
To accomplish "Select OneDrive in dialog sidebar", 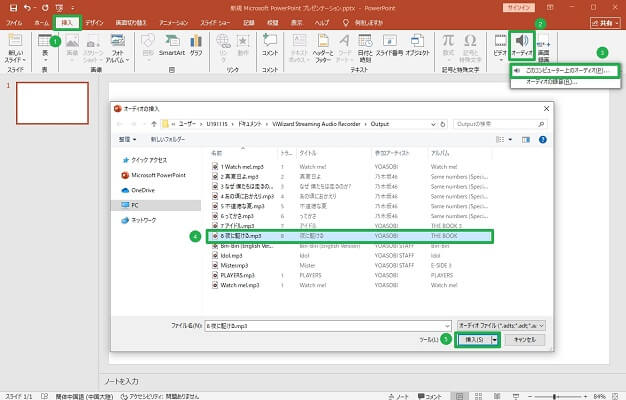I will [138, 190].
